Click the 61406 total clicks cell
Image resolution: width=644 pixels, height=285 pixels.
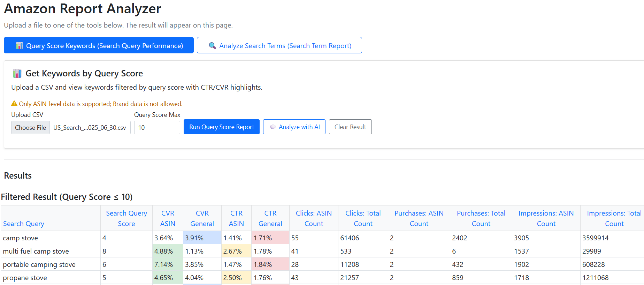pyautogui.click(x=363, y=238)
